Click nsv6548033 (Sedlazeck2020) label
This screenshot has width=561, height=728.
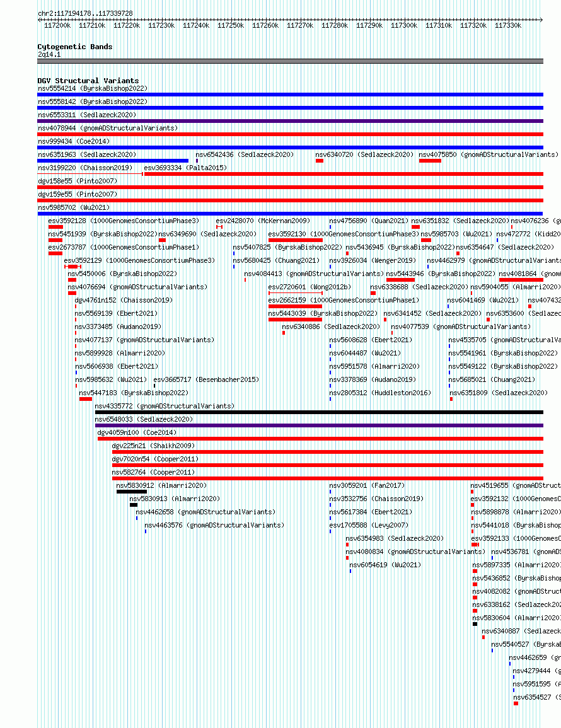point(144,419)
